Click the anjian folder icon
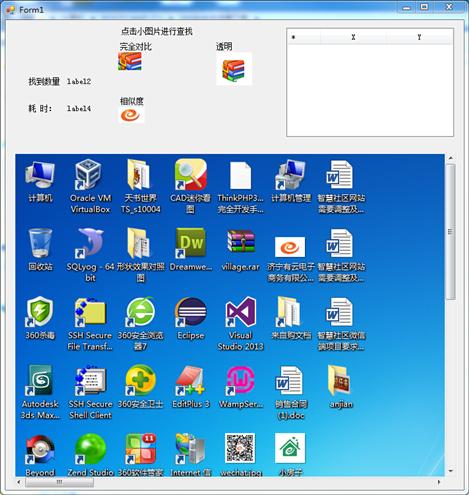Image resolution: width=469 pixels, height=495 pixels. click(339, 380)
